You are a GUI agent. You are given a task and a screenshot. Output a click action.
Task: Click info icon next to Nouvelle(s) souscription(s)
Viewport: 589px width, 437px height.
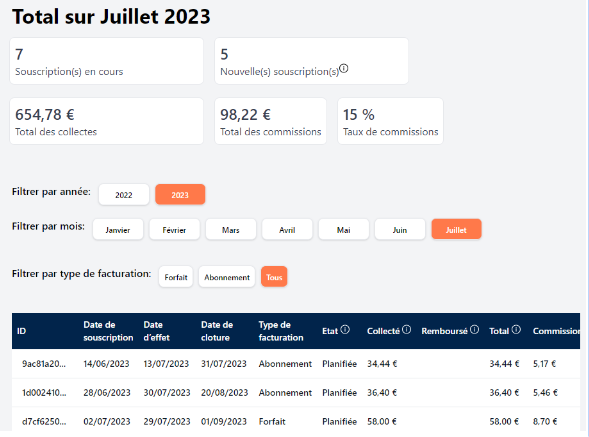[344, 69]
